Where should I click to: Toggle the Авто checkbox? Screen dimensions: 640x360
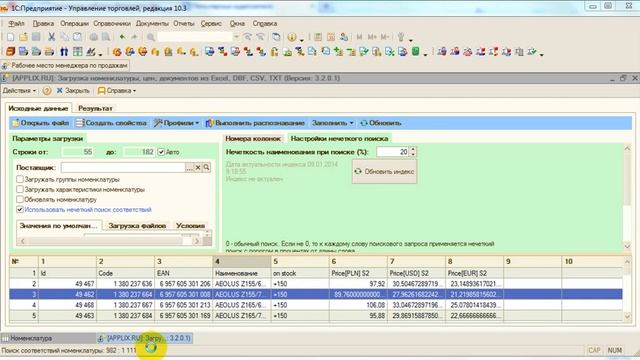[161, 152]
